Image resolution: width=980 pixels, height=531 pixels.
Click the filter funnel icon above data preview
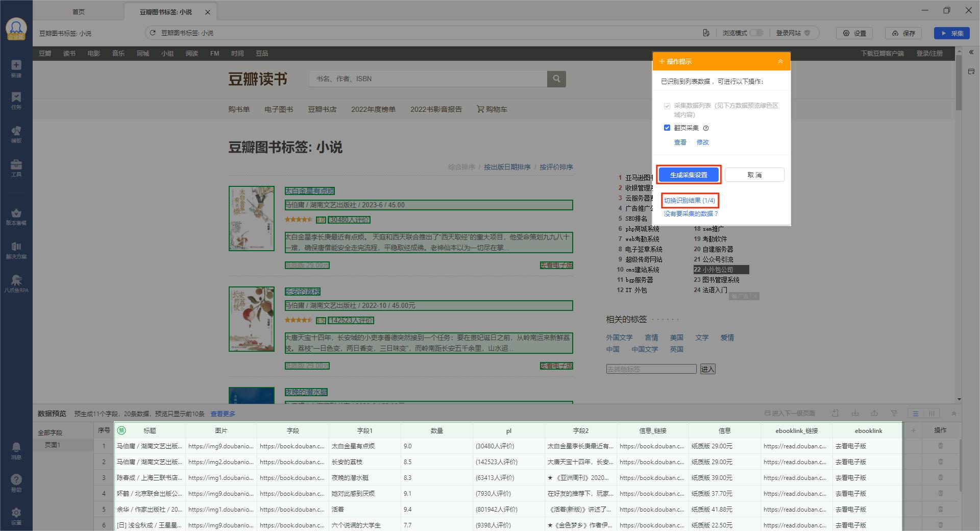[x=894, y=414]
